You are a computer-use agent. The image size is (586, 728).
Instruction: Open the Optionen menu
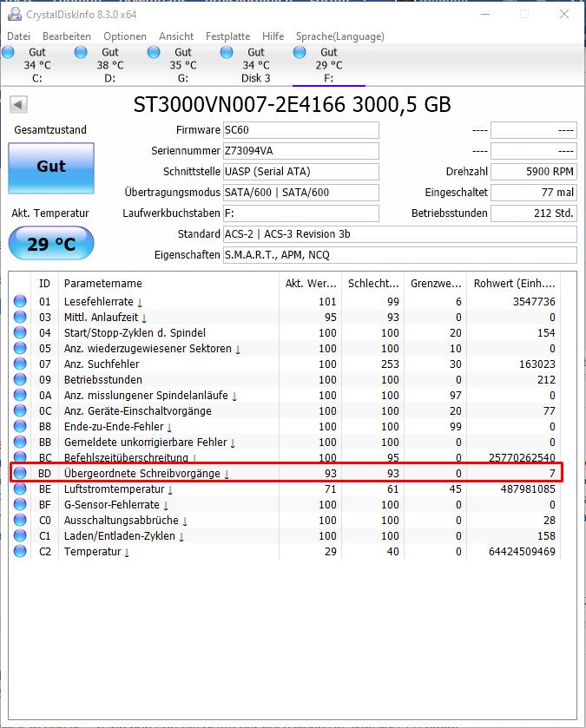125,36
